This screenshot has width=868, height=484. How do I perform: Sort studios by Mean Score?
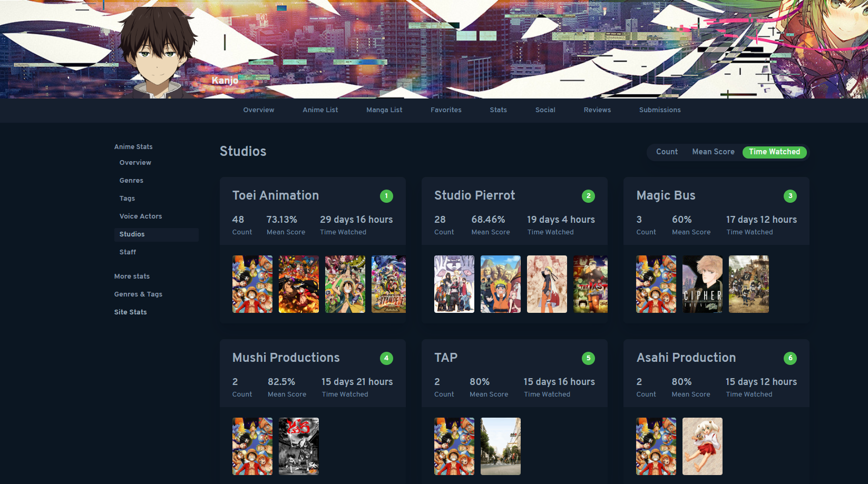click(x=713, y=152)
